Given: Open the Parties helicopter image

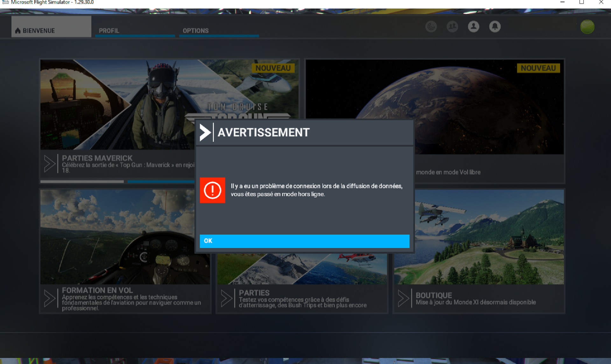Looking at the screenshot, I should tap(302, 269).
